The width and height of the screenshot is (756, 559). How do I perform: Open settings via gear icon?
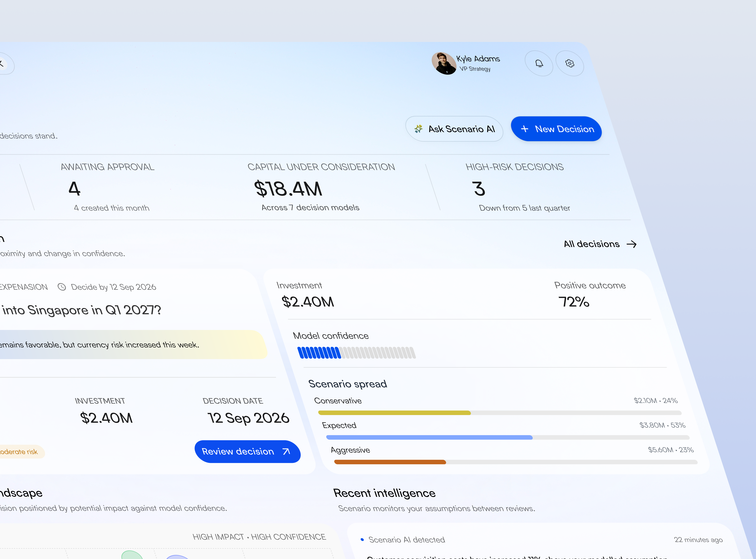coord(570,63)
